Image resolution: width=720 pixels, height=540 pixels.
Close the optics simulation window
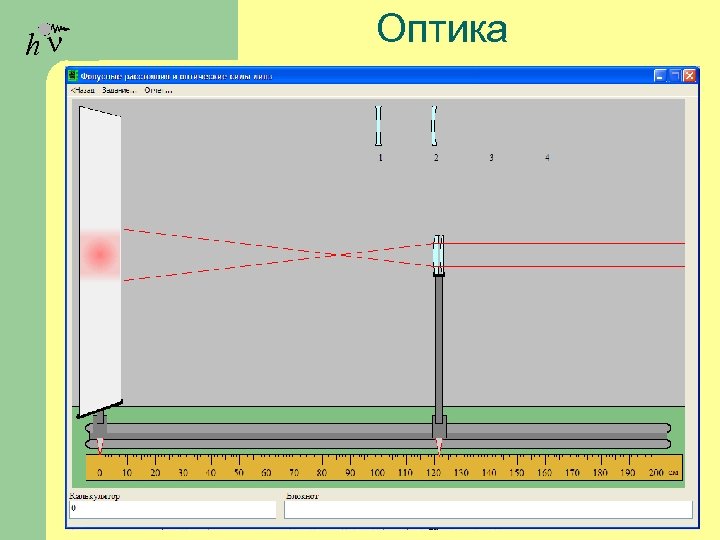[x=690, y=76]
